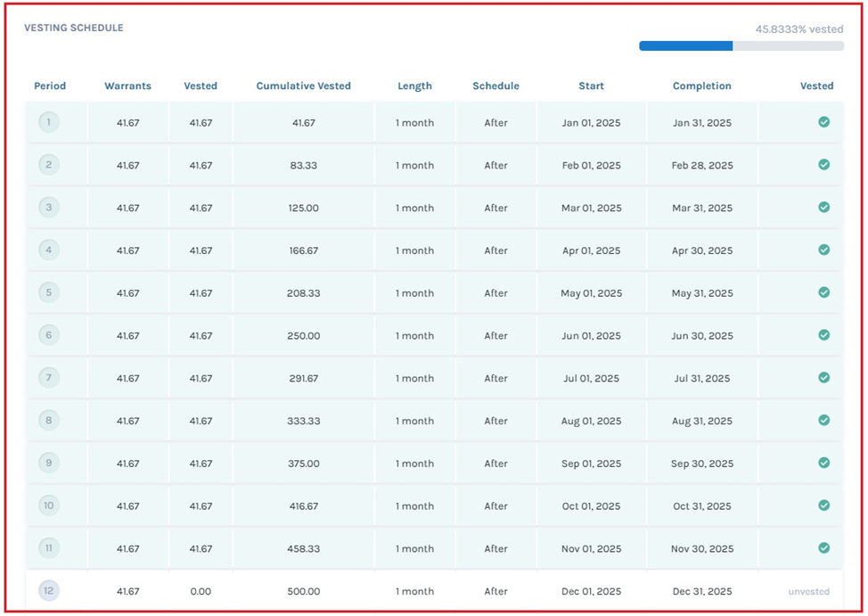Click the unvested status label in period 12
The height and width of the screenshot is (616, 868).
[x=808, y=591]
